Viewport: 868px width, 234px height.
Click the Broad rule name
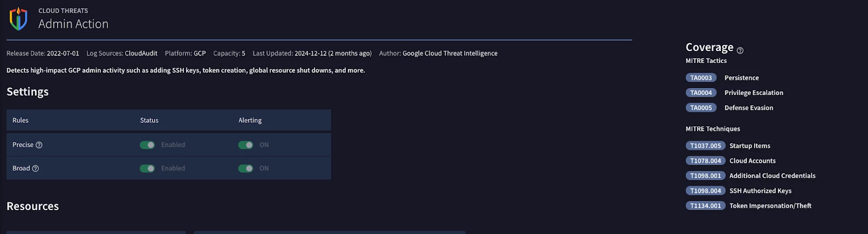click(21, 168)
